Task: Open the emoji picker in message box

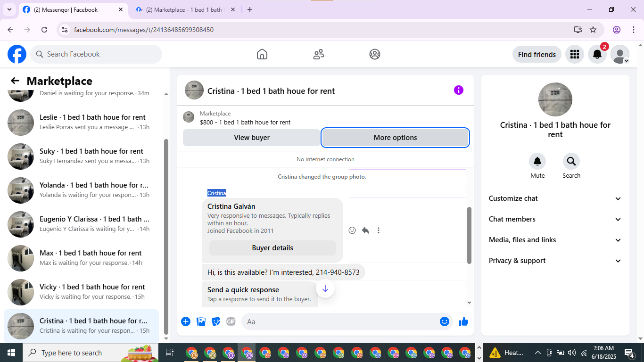Action: click(445, 321)
